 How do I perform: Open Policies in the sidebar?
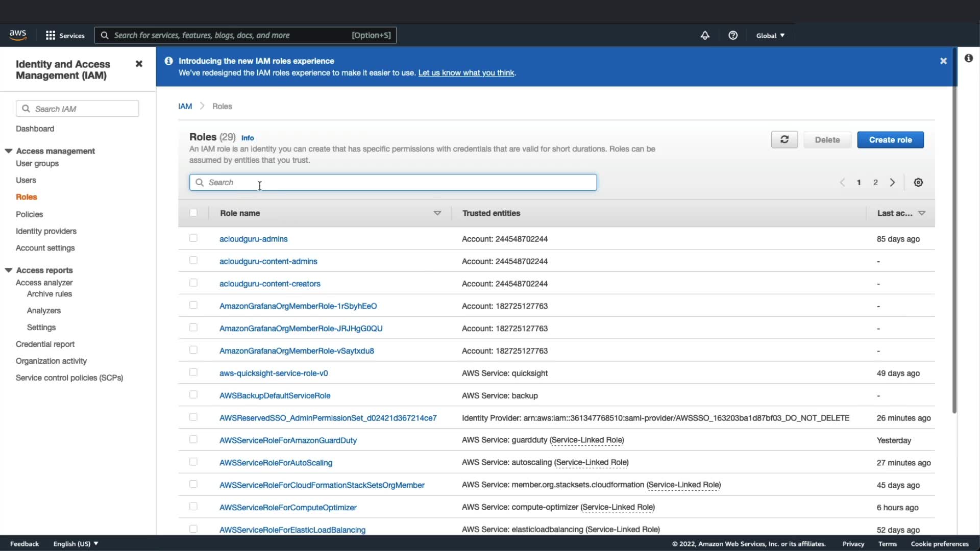29,214
